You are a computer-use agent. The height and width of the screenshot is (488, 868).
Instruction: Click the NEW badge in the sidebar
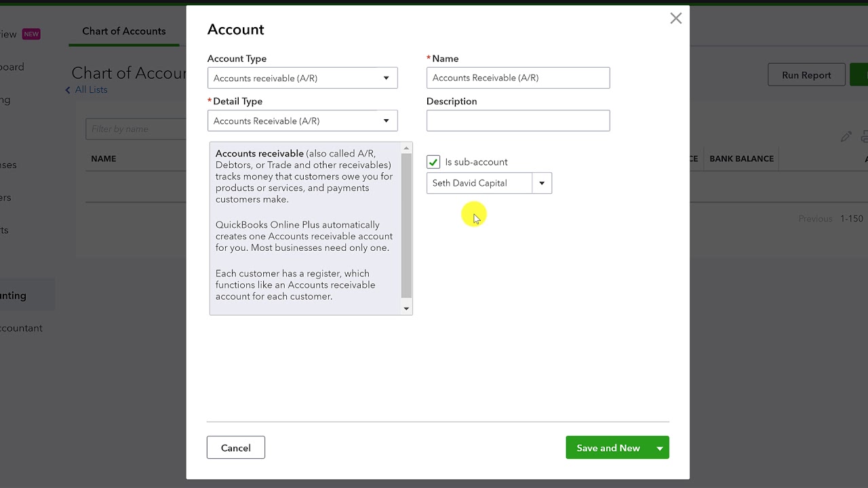(31, 34)
